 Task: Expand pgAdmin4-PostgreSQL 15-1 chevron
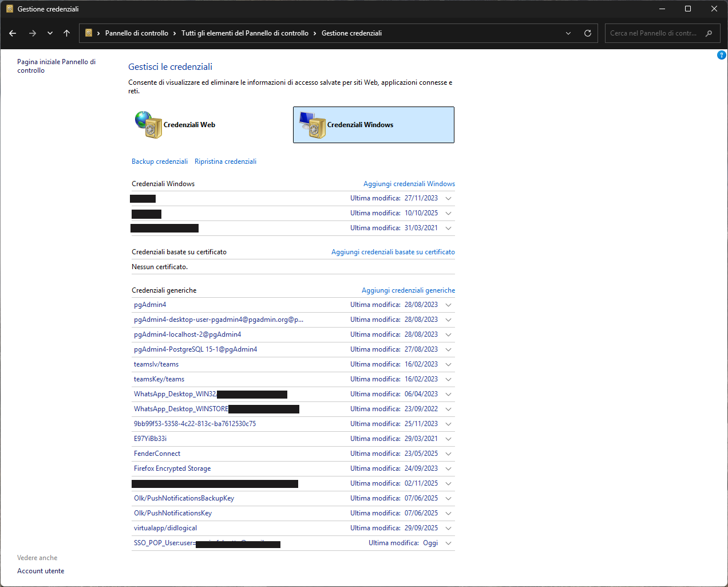click(x=448, y=349)
